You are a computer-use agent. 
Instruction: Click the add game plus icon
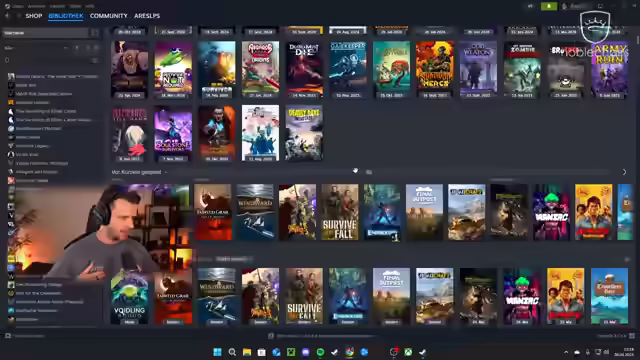8,336
